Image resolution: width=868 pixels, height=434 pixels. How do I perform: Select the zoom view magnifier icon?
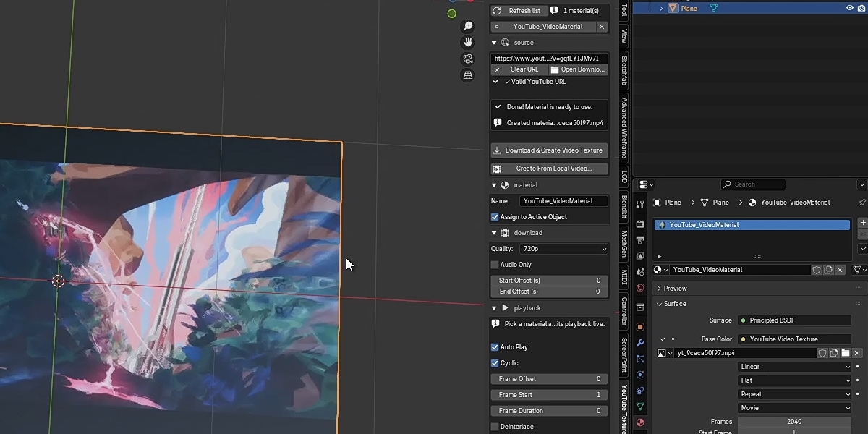click(x=468, y=26)
